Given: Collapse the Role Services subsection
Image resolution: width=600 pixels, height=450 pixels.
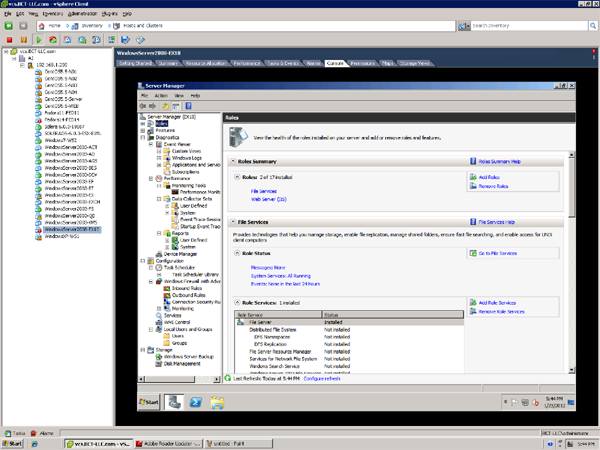Looking at the screenshot, I should click(237, 303).
